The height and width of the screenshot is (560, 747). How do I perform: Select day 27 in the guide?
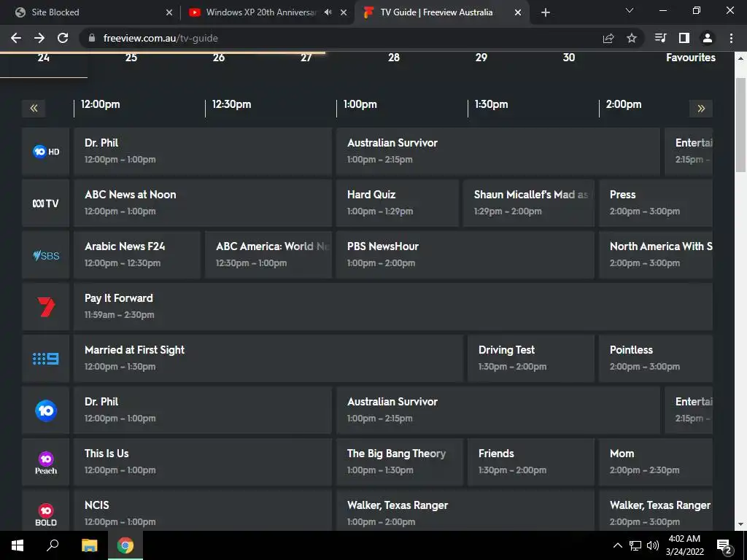tap(306, 58)
